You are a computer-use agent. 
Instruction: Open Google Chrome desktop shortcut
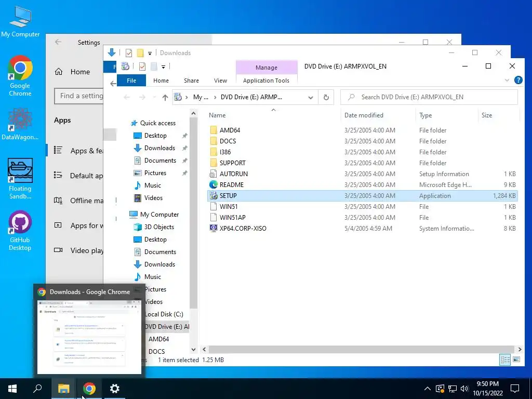[20, 76]
